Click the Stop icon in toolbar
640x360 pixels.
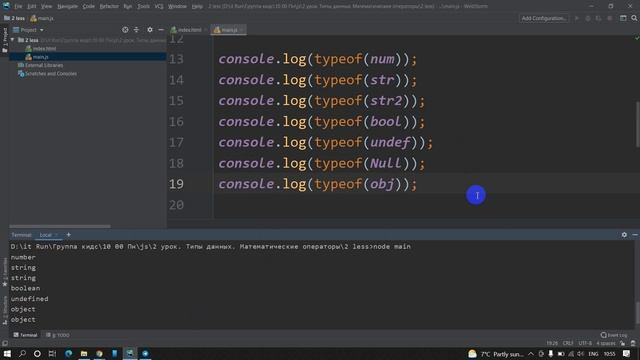(610, 18)
